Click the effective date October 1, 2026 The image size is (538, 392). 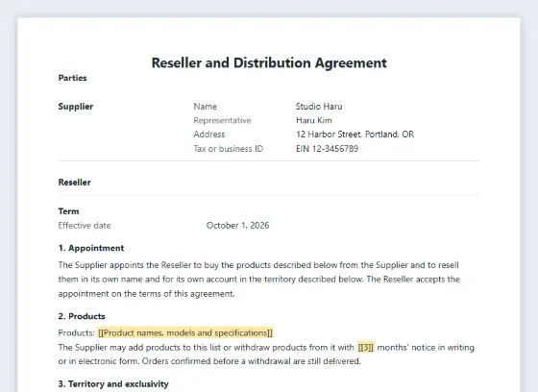[x=238, y=226]
